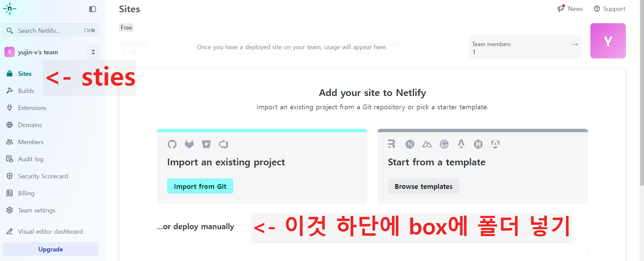Click the Security Scorecard shield icon
This screenshot has height=261, width=644.
pyautogui.click(x=10, y=176)
